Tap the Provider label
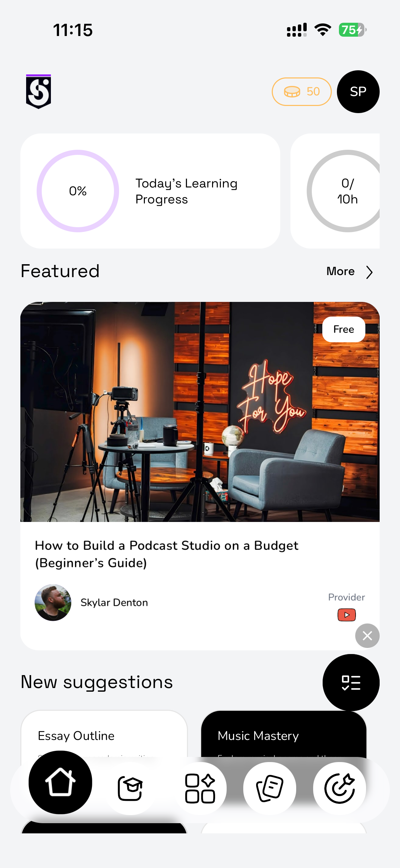Viewport: 400px width, 868px height. [x=346, y=597]
